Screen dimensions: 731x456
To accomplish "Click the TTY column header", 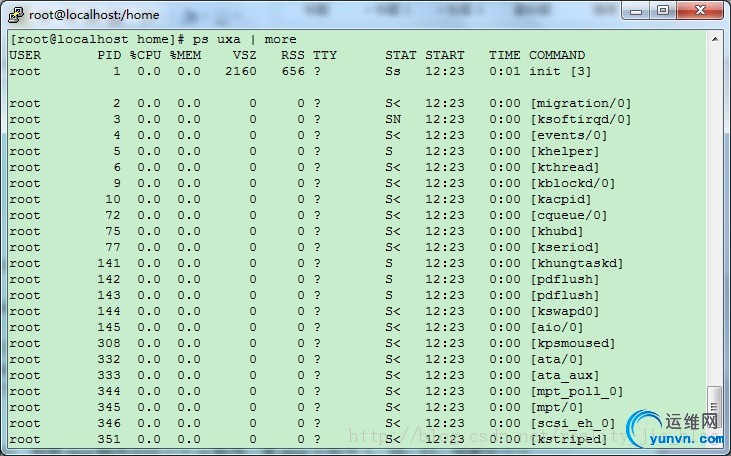I will (325, 55).
